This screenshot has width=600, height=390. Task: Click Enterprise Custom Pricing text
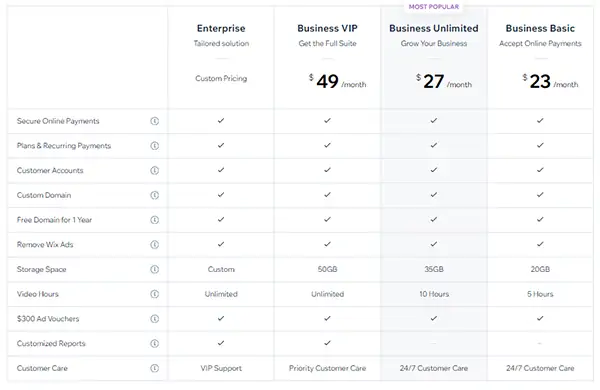coord(221,78)
